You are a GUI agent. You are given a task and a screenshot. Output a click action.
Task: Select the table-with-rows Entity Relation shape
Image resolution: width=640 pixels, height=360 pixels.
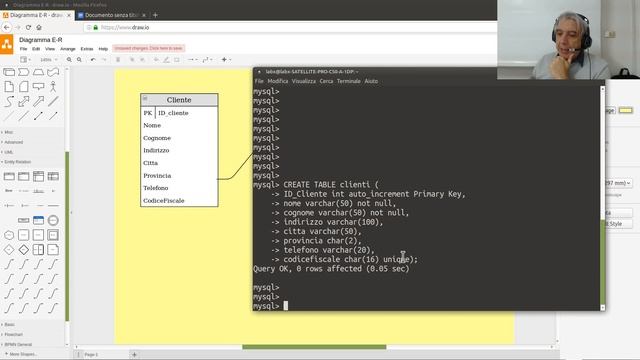tap(38, 176)
